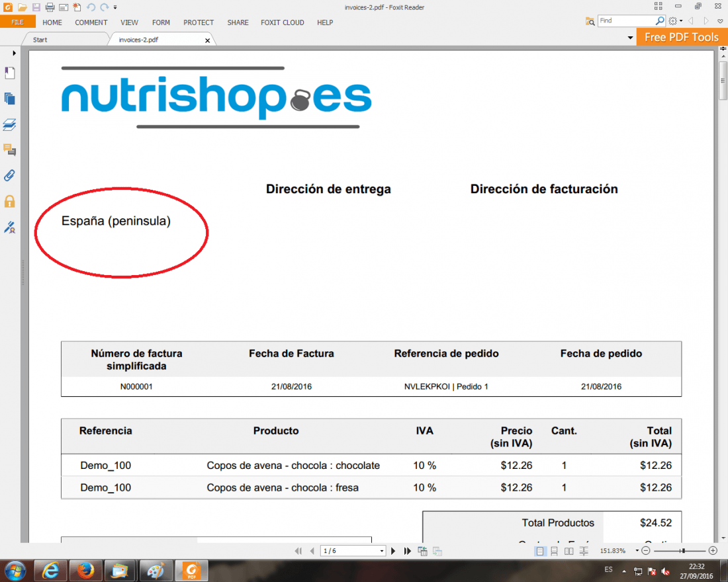Click the scroll down arrow of document scrollbar
The height and width of the screenshot is (582, 728).
coord(723,538)
